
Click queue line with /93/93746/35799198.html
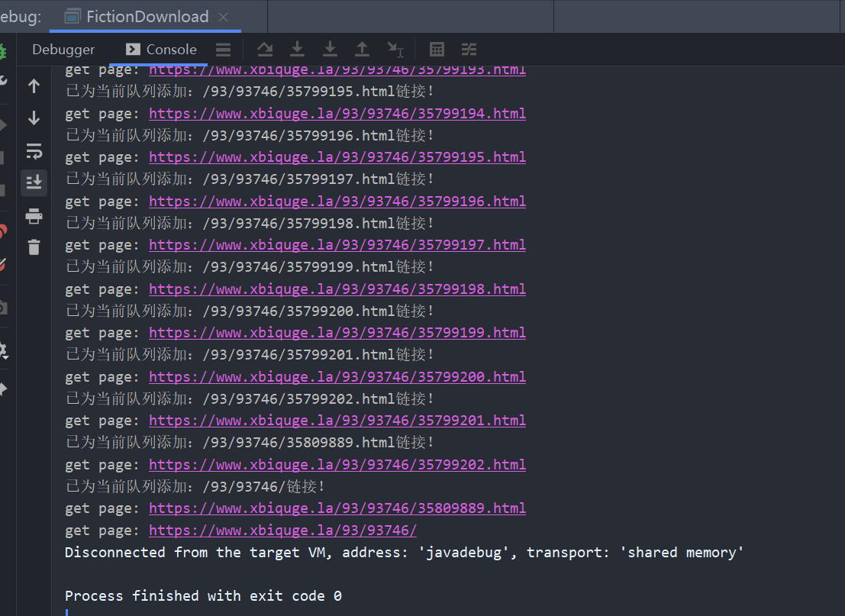click(x=250, y=224)
